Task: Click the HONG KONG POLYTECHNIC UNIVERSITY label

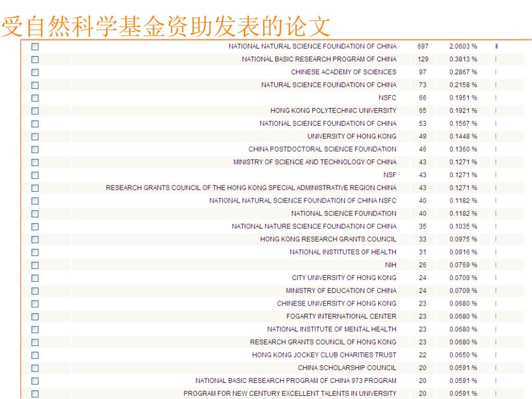Action: tap(333, 111)
